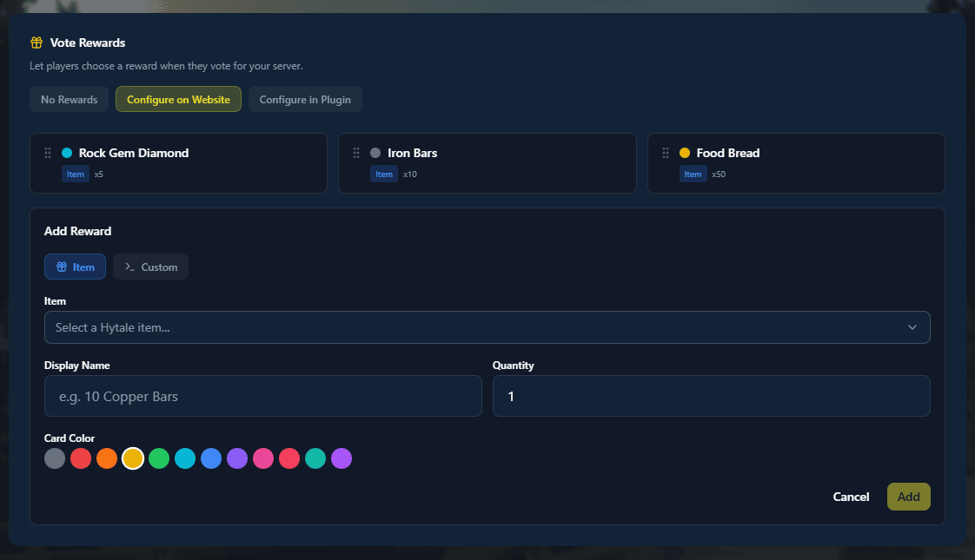975x560 pixels.
Task: Select the green card color swatch
Action: click(x=159, y=458)
